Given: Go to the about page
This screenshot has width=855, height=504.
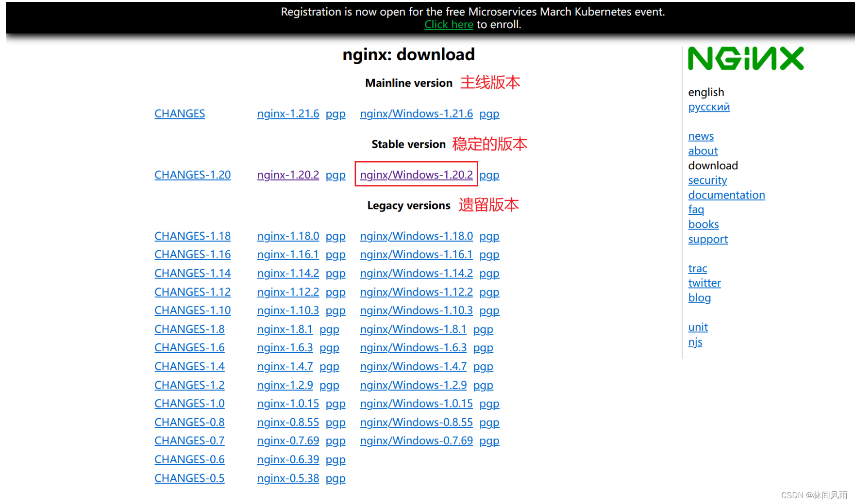Looking at the screenshot, I should click(x=703, y=151).
